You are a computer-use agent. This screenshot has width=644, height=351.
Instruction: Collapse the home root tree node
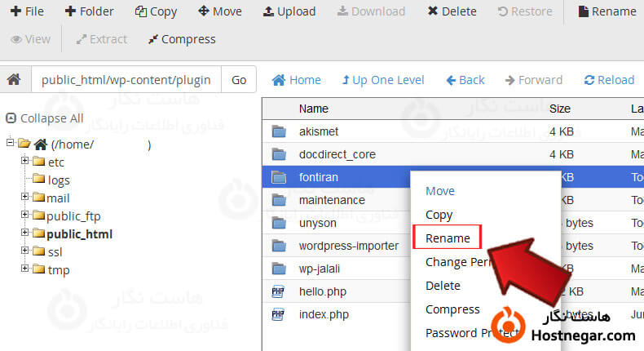10,144
